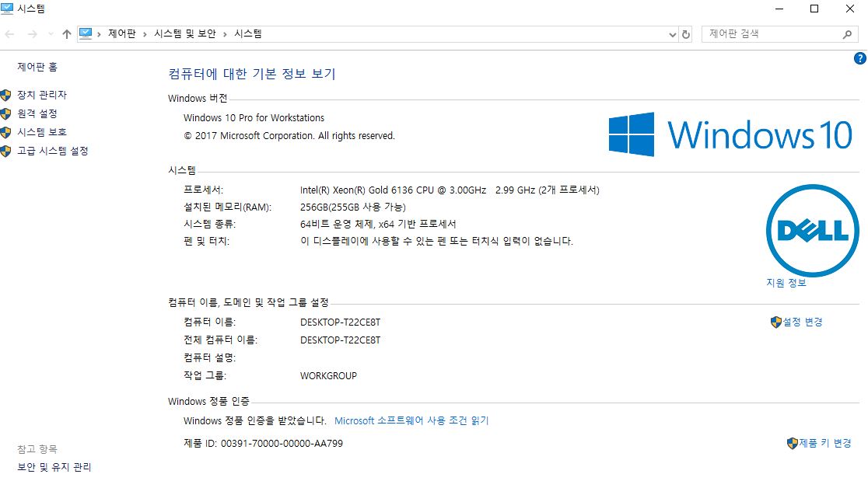
Task: Go to Control Panel Home (제어판 홈)
Action: tap(37, 67)
